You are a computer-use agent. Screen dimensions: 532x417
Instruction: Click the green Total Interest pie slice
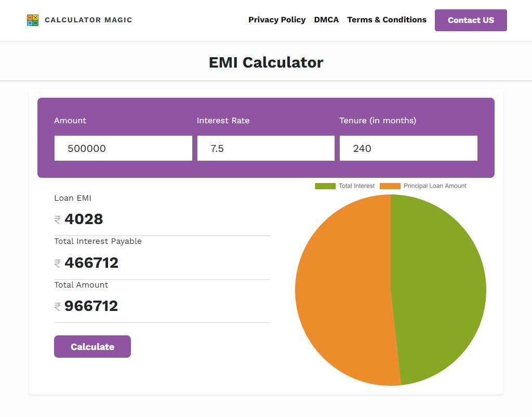coord(437,289)
